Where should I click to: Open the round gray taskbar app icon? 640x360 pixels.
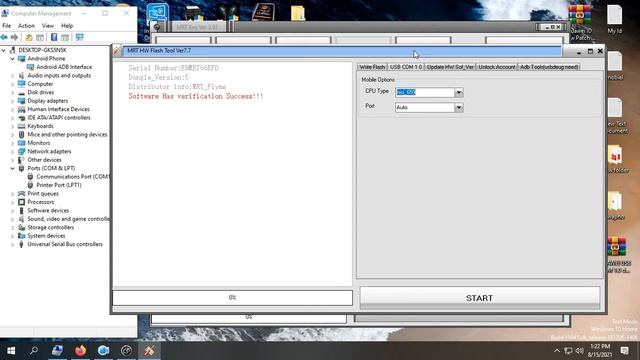(x=126, y=351)
